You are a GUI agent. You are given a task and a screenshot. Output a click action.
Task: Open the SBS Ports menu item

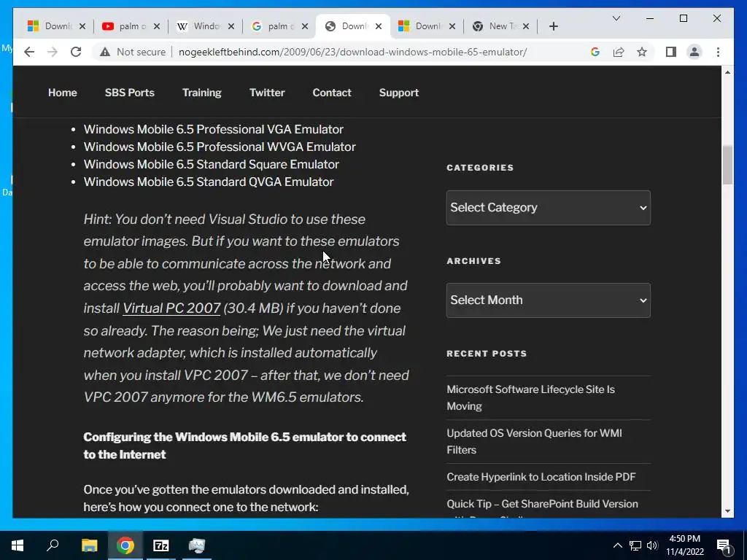130,93
